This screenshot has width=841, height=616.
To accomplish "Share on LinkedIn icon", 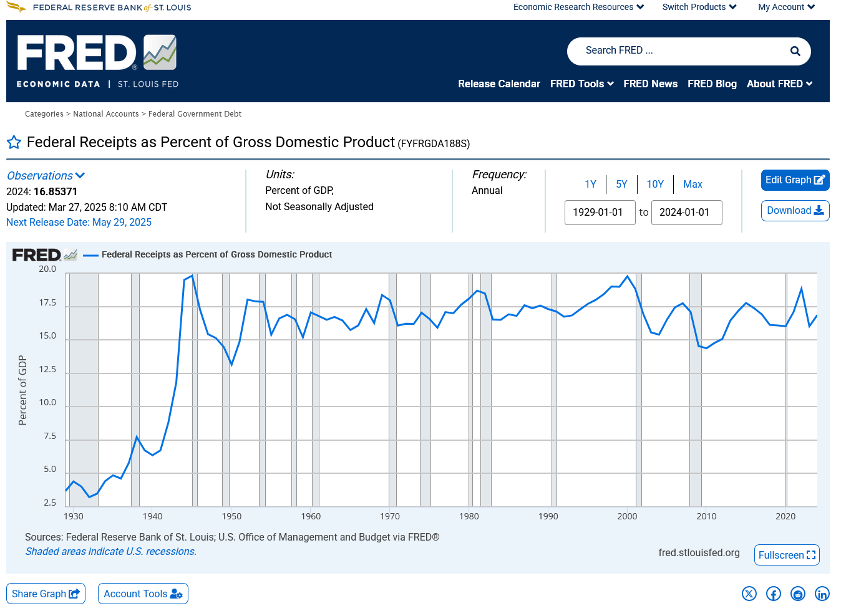I will coord(822,594).
